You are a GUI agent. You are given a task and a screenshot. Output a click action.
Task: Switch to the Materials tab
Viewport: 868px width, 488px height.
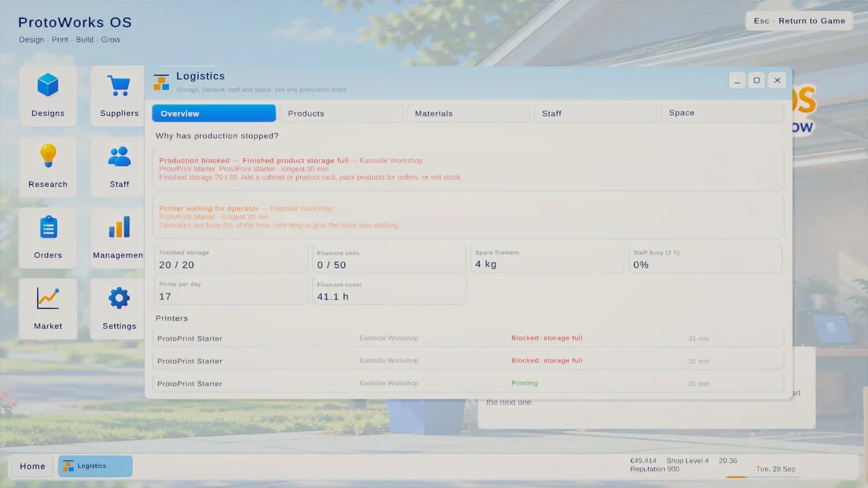[x=468, y=113]
